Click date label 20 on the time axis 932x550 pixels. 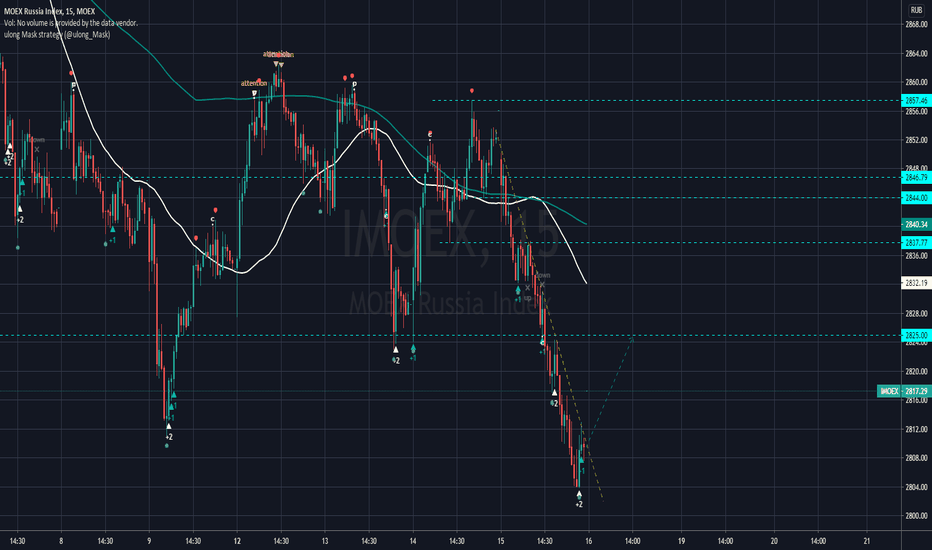pyautogui.click(x=774, y=541)
